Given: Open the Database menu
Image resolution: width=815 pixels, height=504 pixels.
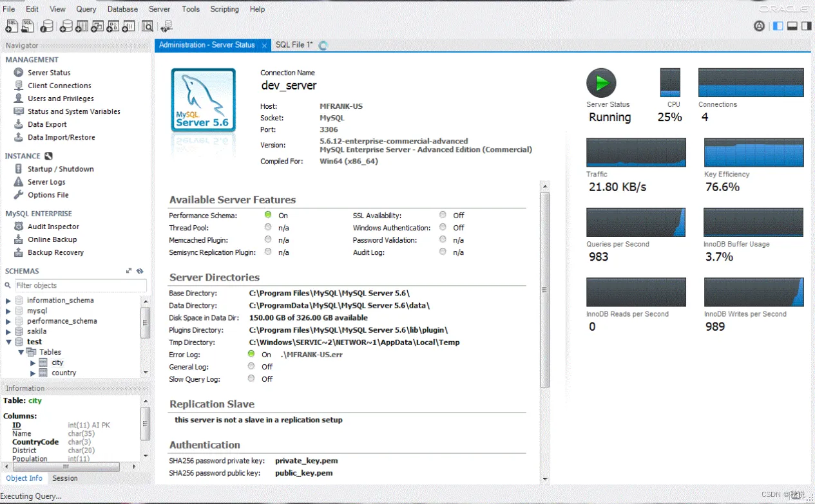Looking at the screenshot, I should (122, 9).
